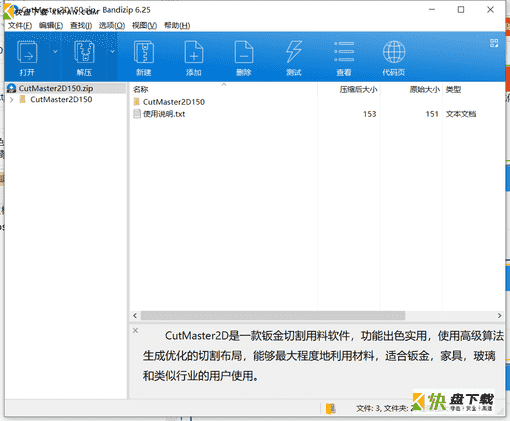This screenshot has width=510, height=421.
Task: Click the Codepage (代码页) globe icon
Action: tap(394, 52)
